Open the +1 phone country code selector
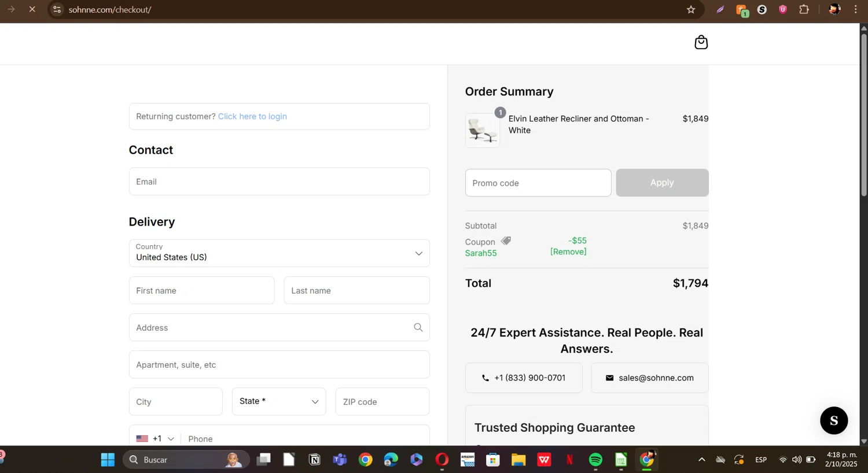Viewport: 868px width, 473px height. [x=155, y=439]
